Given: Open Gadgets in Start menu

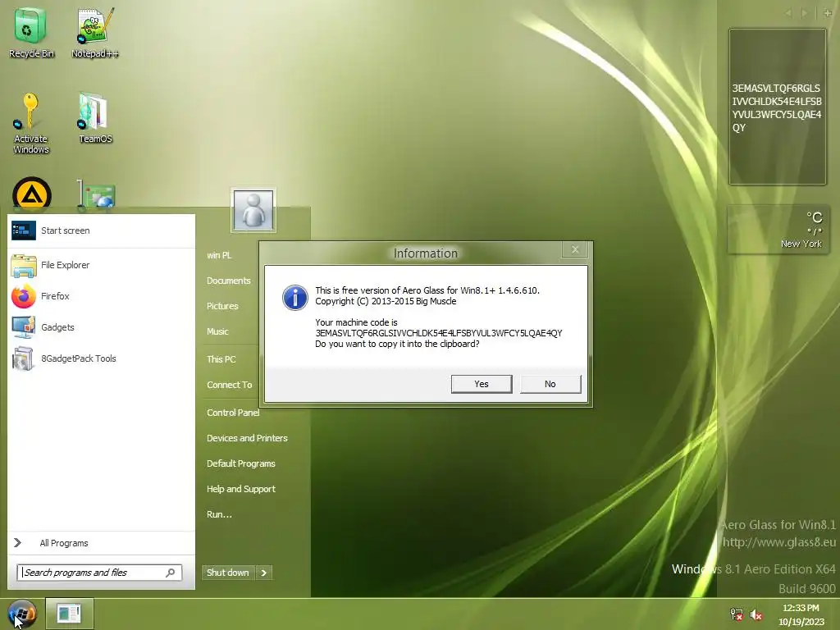Looking at the screenshot, I should [x=101, y=327].
